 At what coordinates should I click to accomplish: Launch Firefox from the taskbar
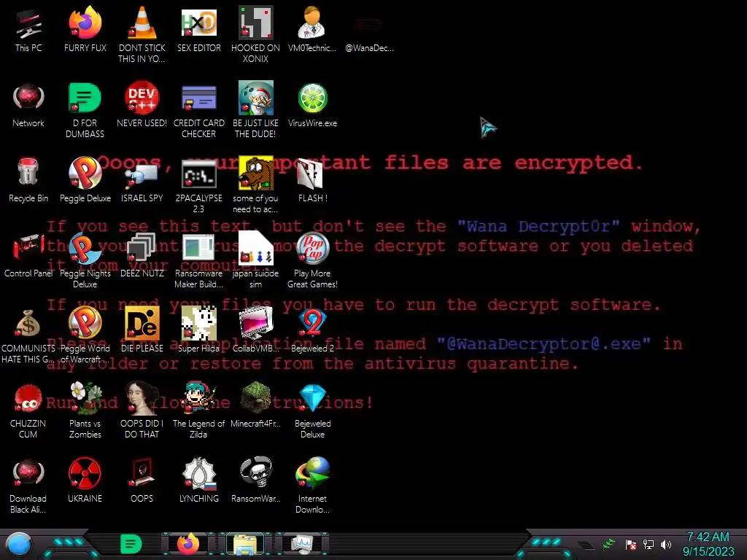(188, 544)
